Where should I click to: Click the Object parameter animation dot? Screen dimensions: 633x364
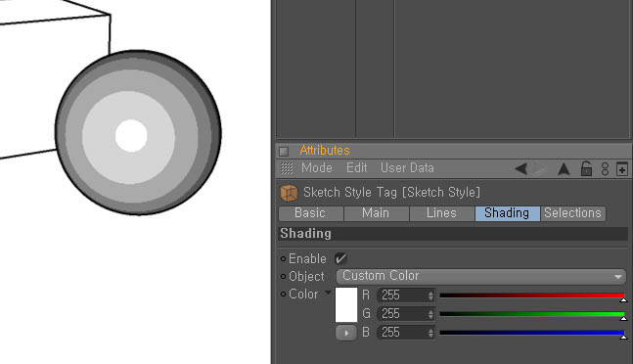[x=283, y=277]
